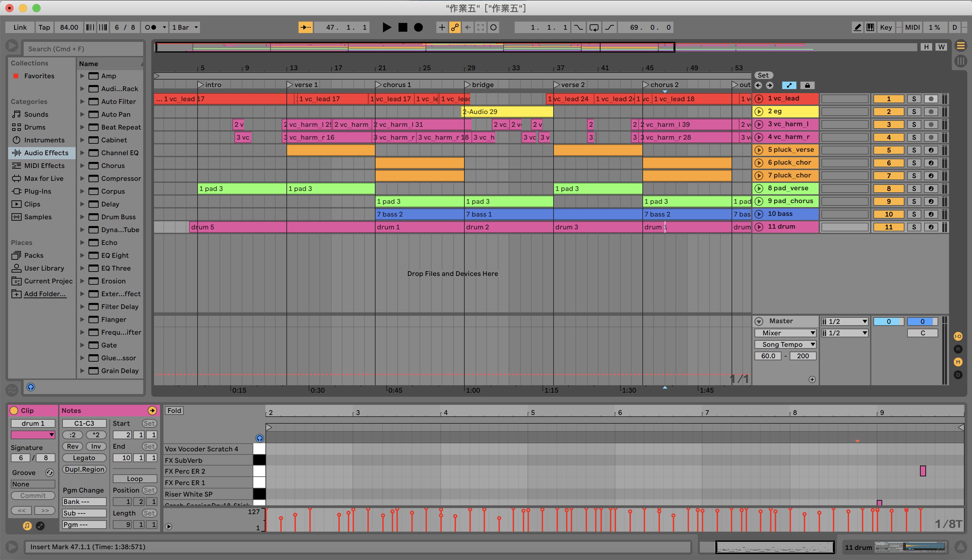Enable the Draw Mode pencil icon
The width and height of the screenshot is (972, 560).
click(857, 27)
